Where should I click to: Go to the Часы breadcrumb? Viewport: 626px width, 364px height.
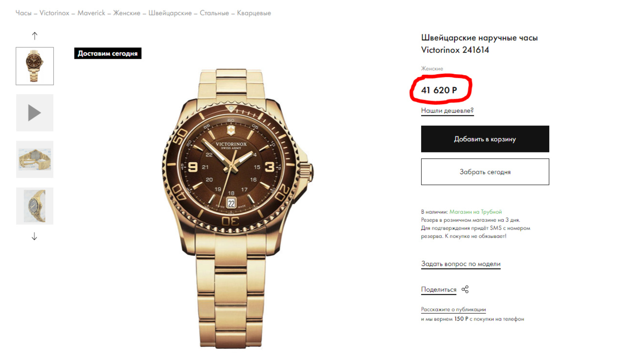[x=23, y=13]
